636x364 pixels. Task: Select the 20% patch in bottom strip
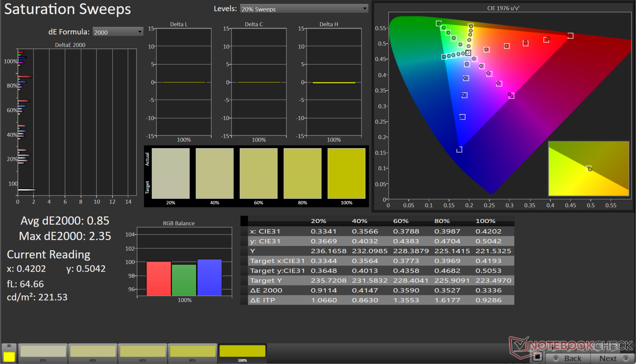(43, 351)
